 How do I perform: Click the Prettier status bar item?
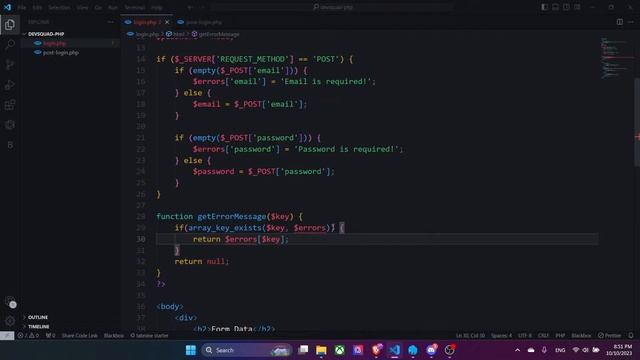[x=609, y=336]
